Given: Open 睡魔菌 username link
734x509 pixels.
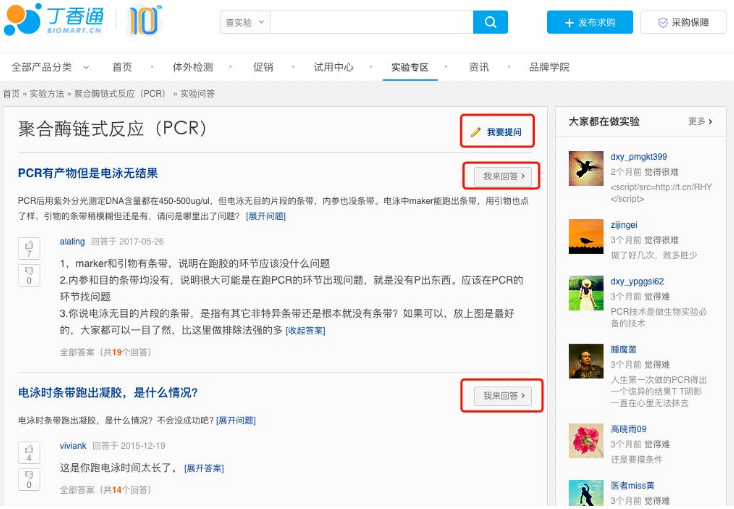Looking at the screenshot, I should [623, 349].
